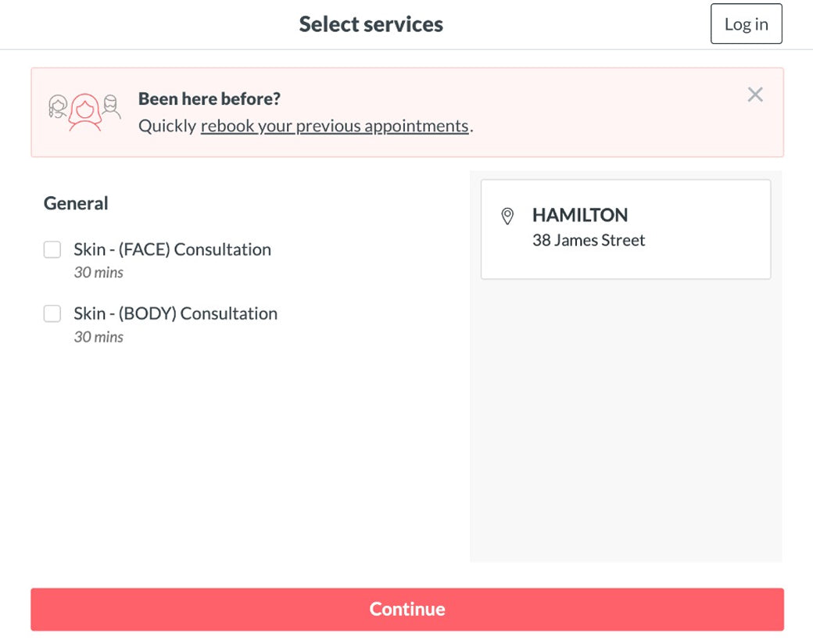813x644 pixels.
Task: Click the 'Select services' page heading
Action: pyautogui.click(x=371, y=24)
